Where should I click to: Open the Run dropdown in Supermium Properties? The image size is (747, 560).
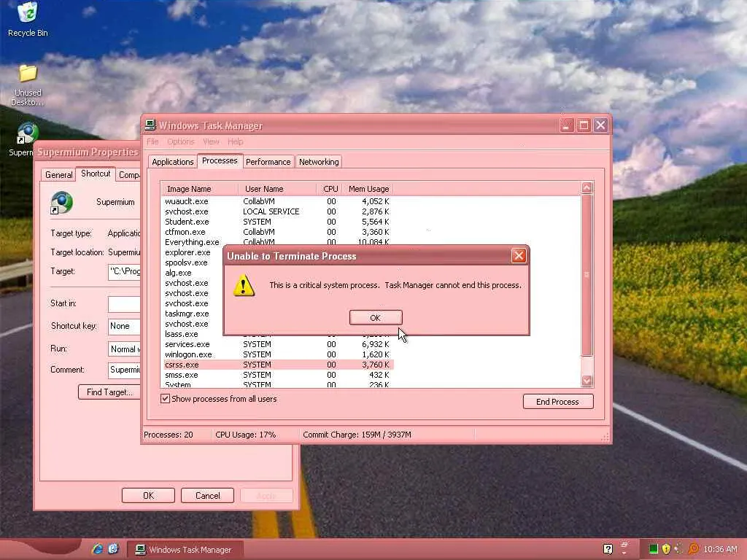point(124,349)
